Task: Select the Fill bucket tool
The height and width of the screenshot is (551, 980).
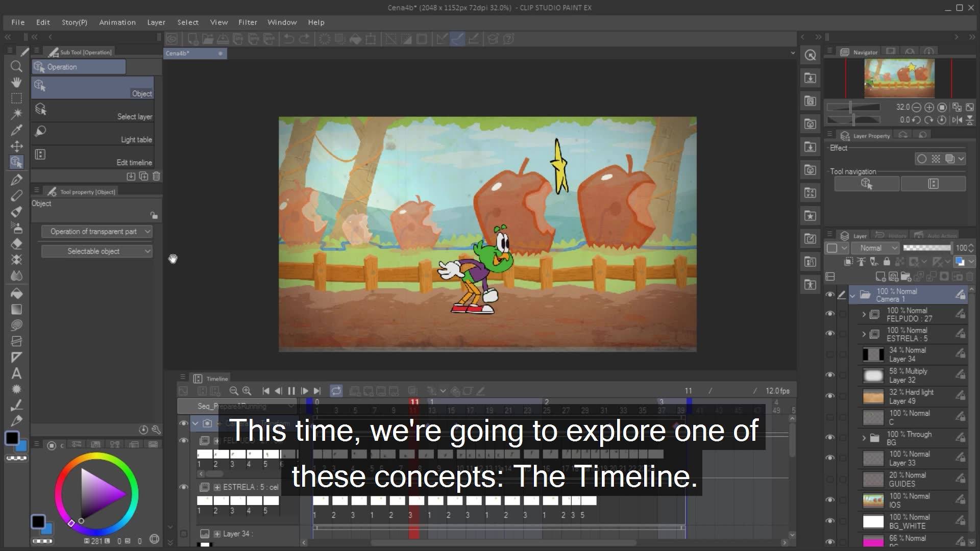Action: point(16,293)
